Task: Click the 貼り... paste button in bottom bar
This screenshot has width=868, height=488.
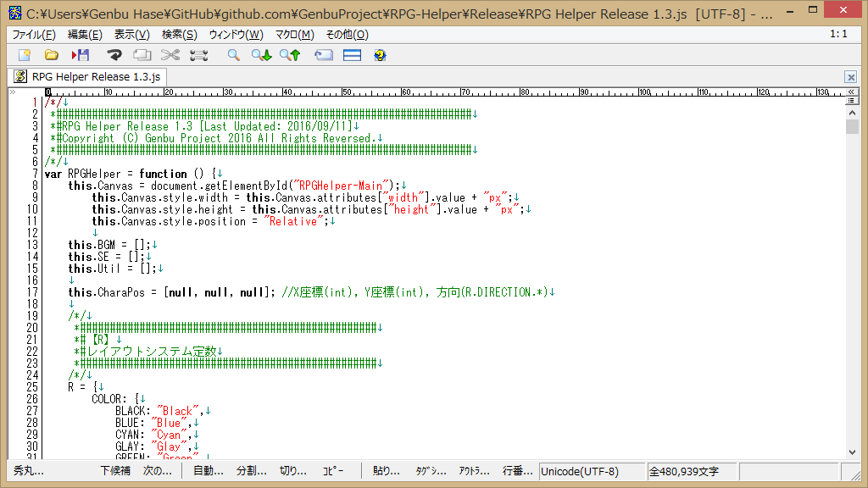Action: pos(387,471)
